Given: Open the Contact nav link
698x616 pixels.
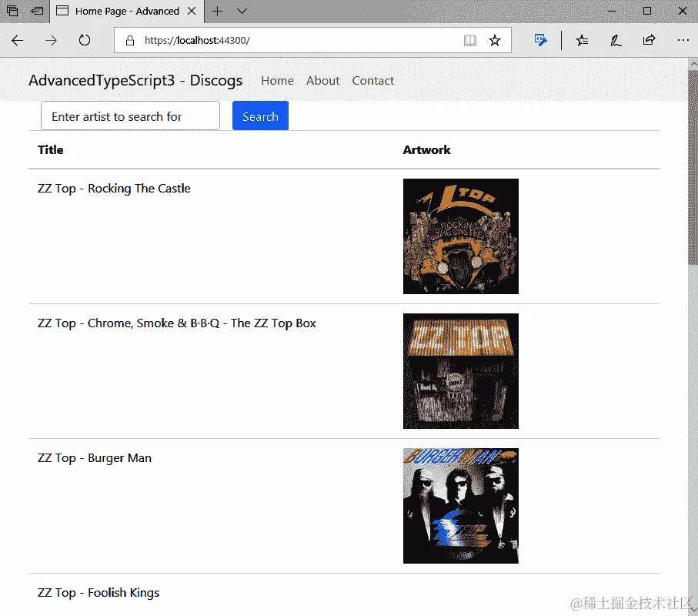Looking at the screenshot, I should tap(373, 81).
